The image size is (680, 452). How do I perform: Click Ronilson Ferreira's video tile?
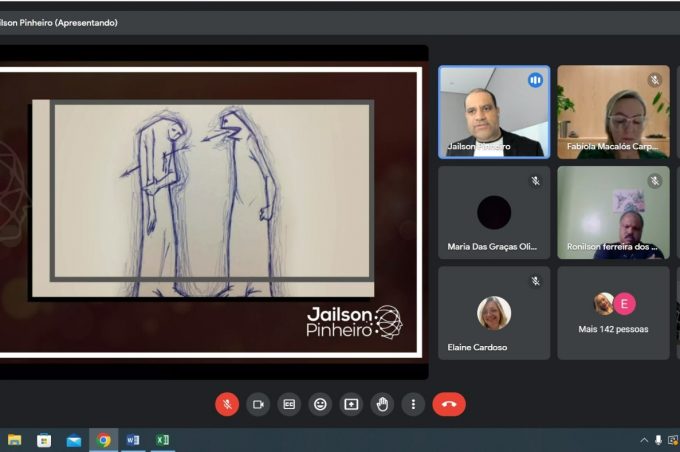click(613, 212)
